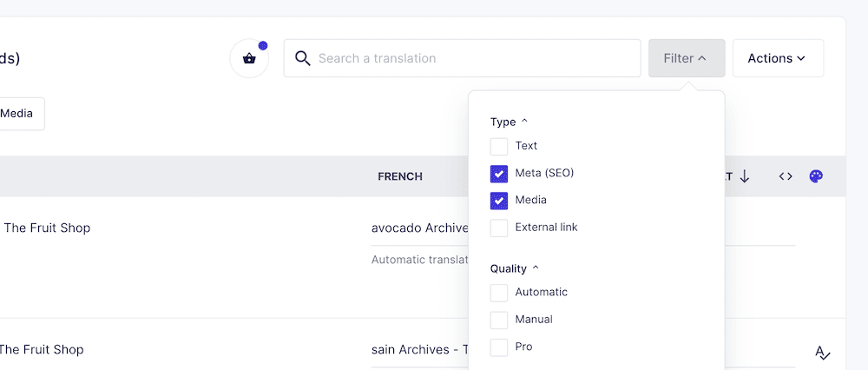This screenshot has width=868, height=370.
Task: Collapse the Type filter section
Action: [x=510, y=122]
